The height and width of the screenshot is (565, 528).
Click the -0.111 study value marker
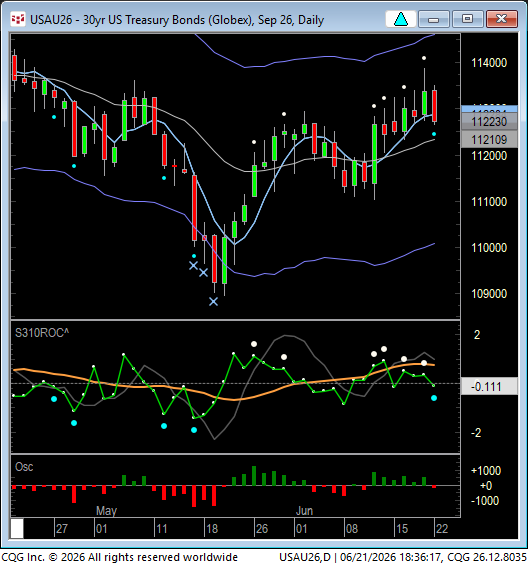(x=489, y=387)
